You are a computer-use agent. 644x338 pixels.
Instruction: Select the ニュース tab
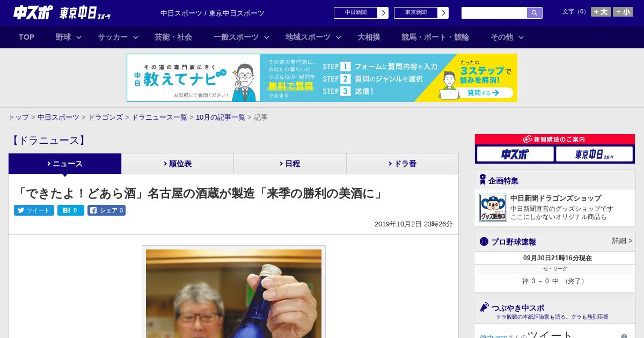(x=65, y=164)
